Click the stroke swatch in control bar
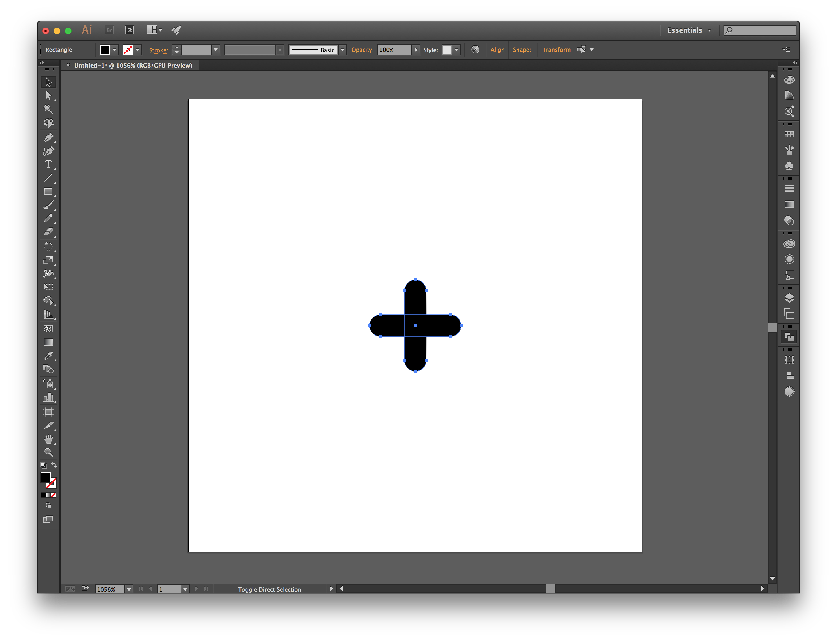The image size is (837, 644). (128, 50)
